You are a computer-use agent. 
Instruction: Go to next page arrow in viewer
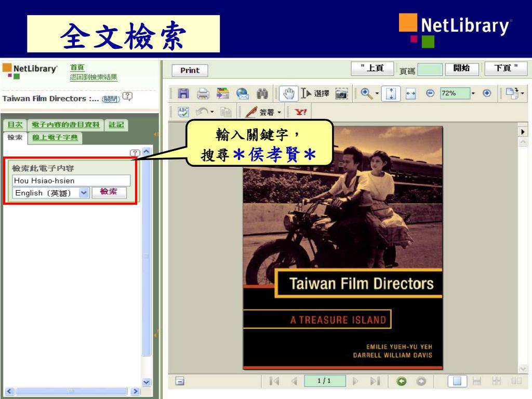tap(355, 381)
